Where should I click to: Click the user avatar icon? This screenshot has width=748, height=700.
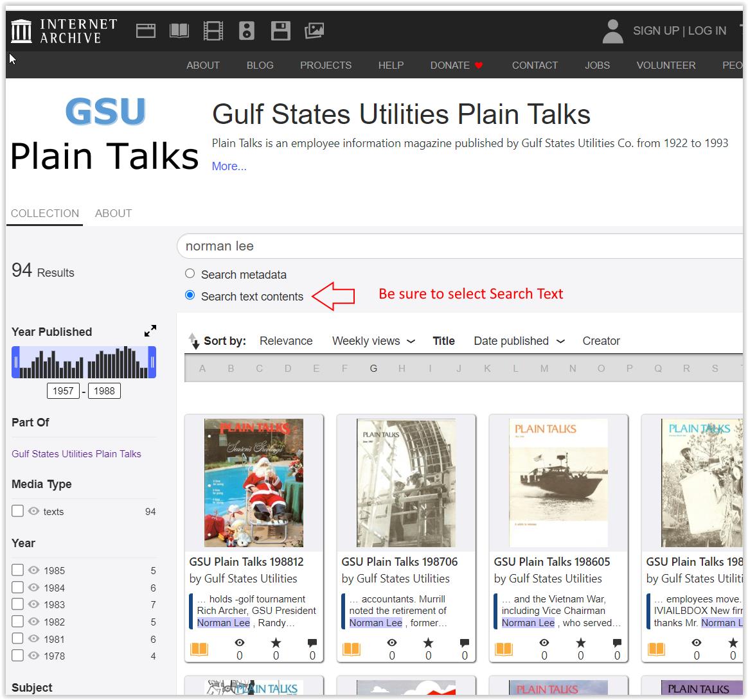(x=612, y=31)
